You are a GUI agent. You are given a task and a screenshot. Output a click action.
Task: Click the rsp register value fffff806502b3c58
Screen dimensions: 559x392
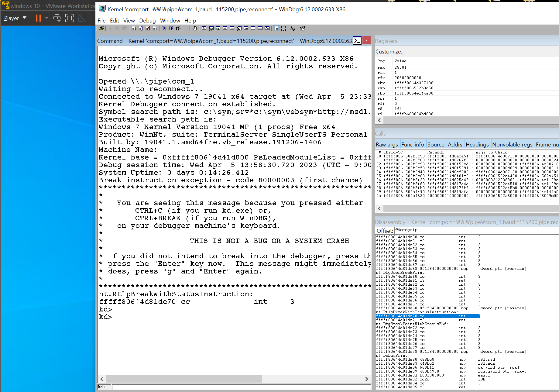click(x=414, y=88)
